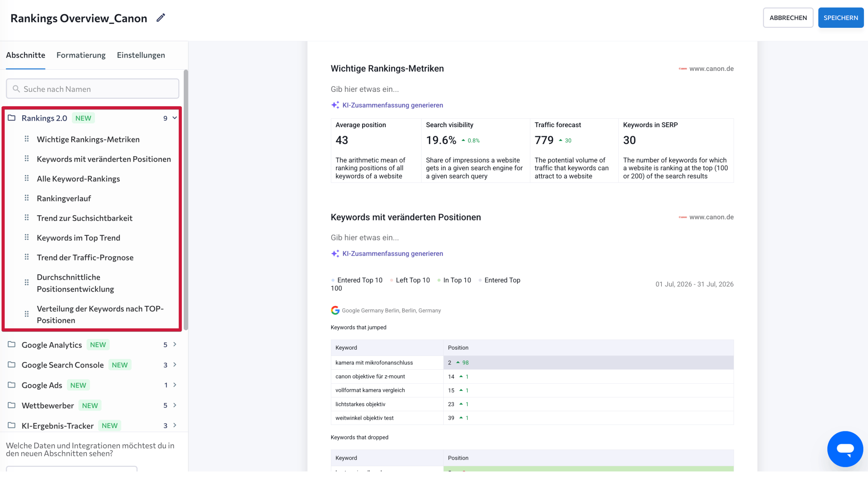
Task: Click the Rankings 2.0 folder icon
Action: tap(12, 118)
